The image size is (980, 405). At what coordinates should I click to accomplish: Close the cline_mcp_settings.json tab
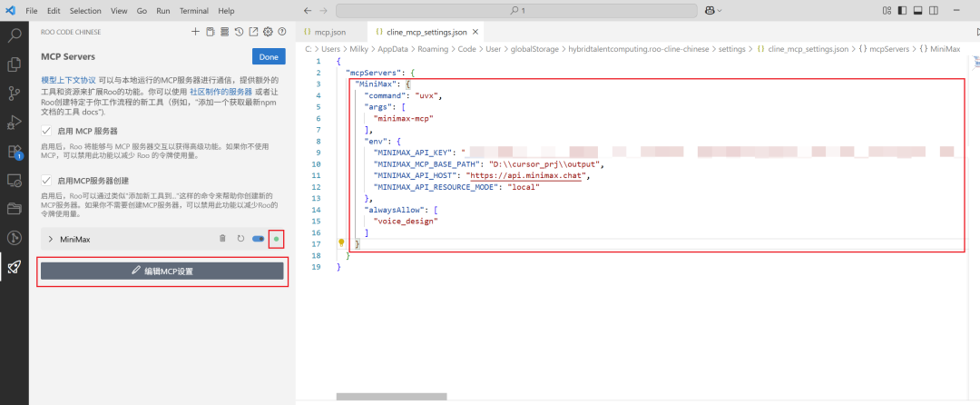(475, 31)
